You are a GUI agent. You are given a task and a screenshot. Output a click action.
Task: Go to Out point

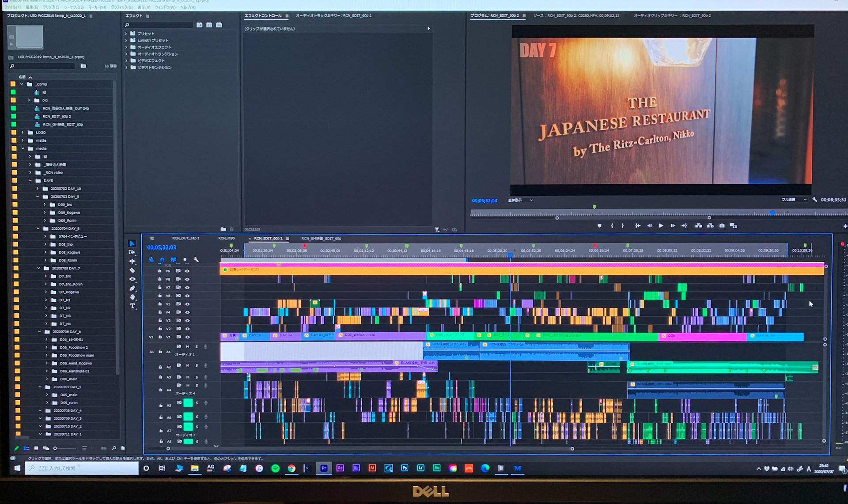684,226
